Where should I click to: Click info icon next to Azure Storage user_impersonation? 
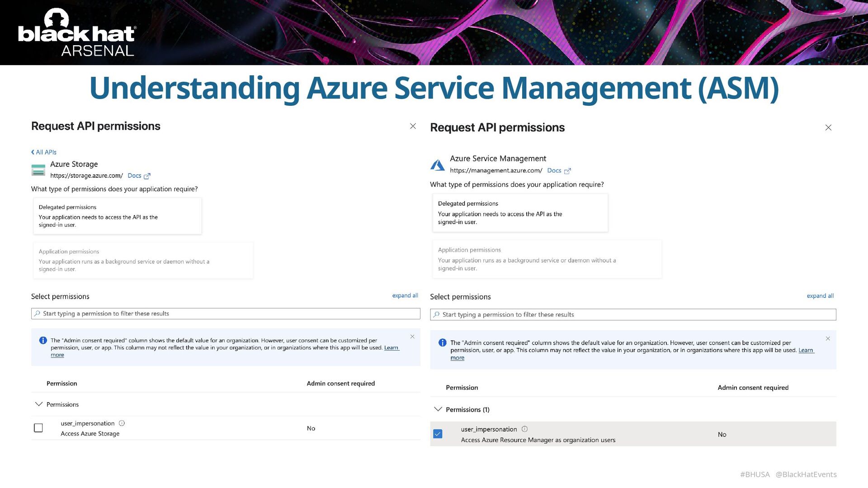(122, 423)
